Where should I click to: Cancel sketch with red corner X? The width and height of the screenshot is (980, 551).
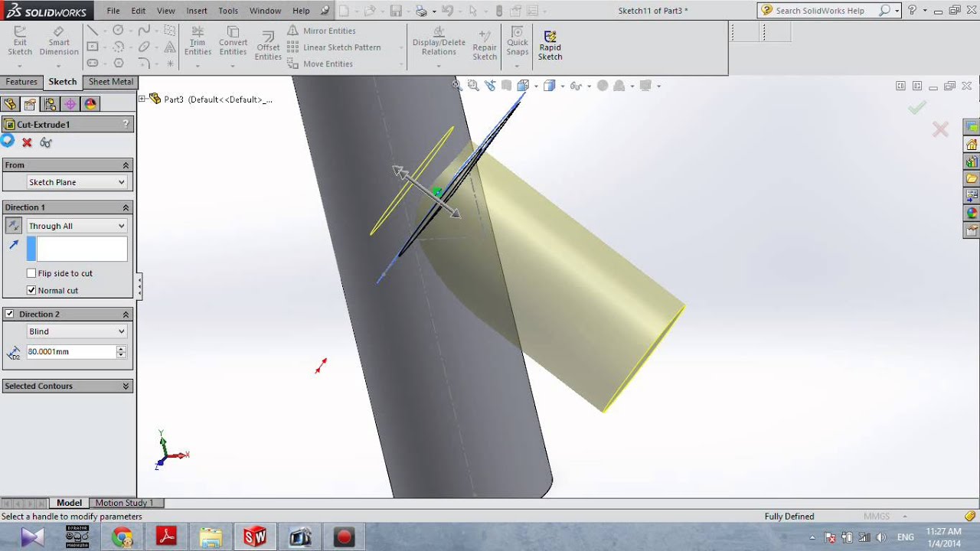tap(940, 130)
